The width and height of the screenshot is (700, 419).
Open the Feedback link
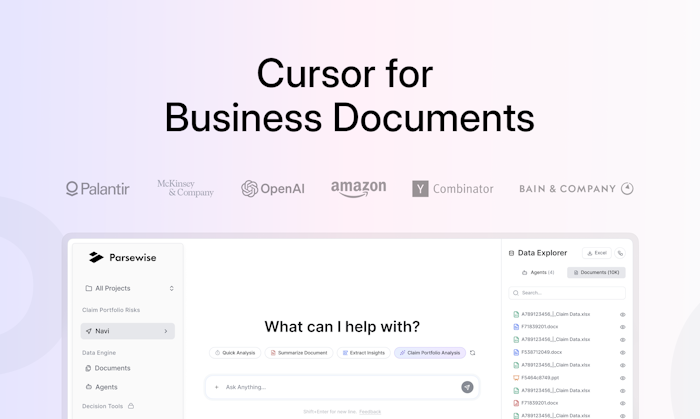[370, 412]
